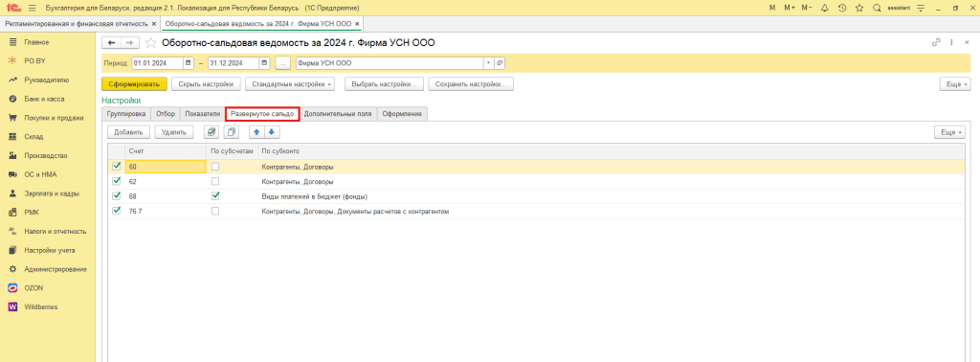This screenshot has width=980, height=362.
Task: Move selected row down with blue arrow
Action: click(271, 132)
